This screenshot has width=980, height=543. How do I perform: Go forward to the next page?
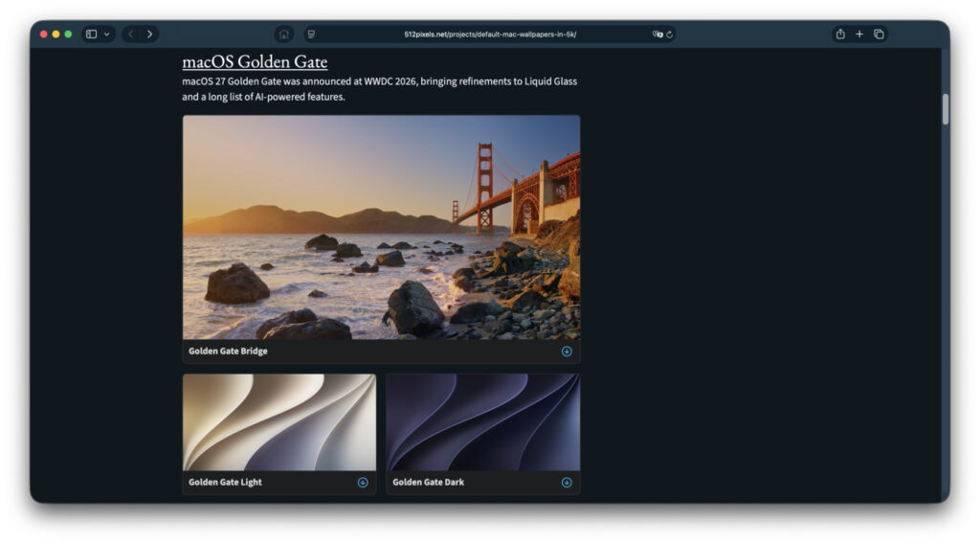[150, 34]
